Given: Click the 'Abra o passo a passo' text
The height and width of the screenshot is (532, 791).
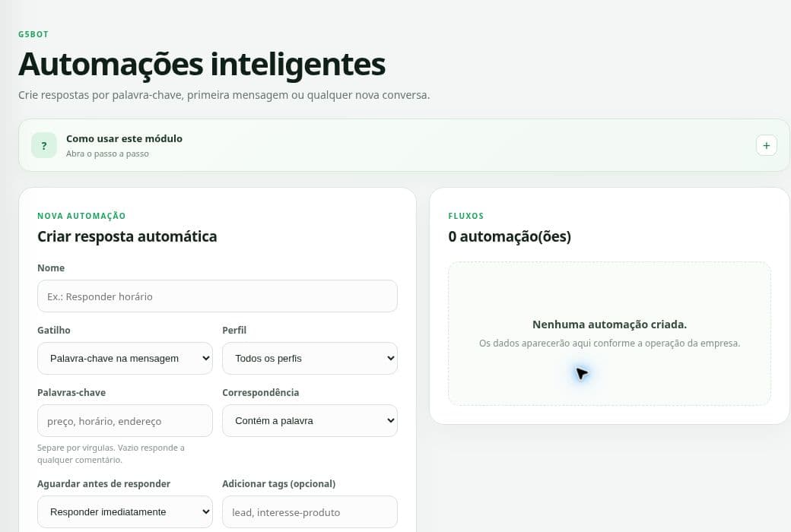Looking at the screenshot, I should pos(107,154).
